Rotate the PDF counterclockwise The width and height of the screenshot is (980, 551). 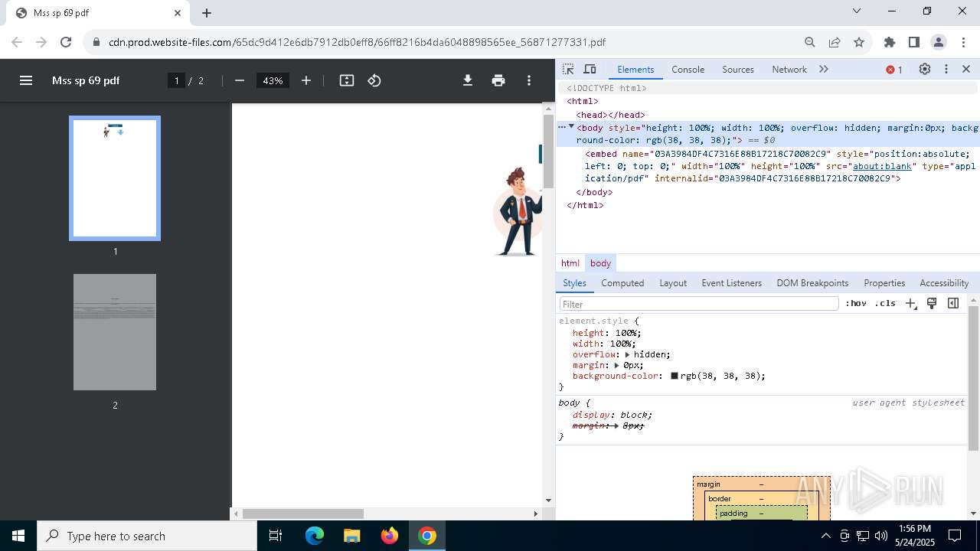374,80
